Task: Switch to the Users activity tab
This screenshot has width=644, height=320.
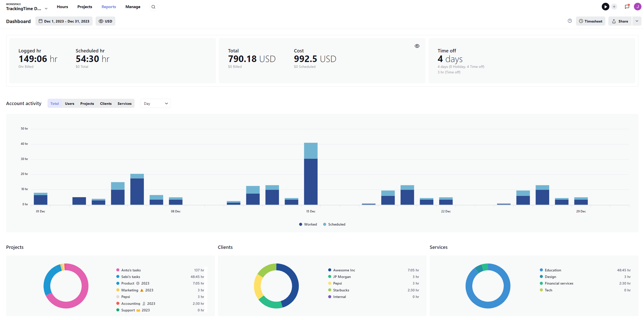Action: pyautogui.click(x=70, y=104)
